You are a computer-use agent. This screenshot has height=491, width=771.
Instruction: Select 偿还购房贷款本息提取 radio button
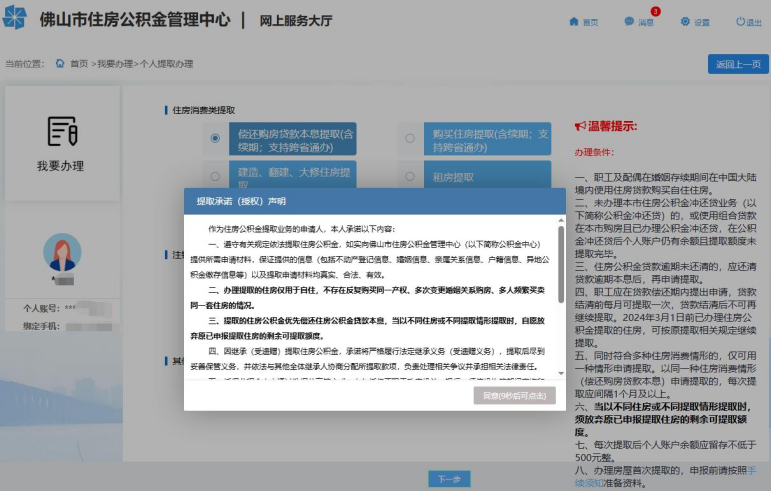pyautogui.click(x=215, y=139)
